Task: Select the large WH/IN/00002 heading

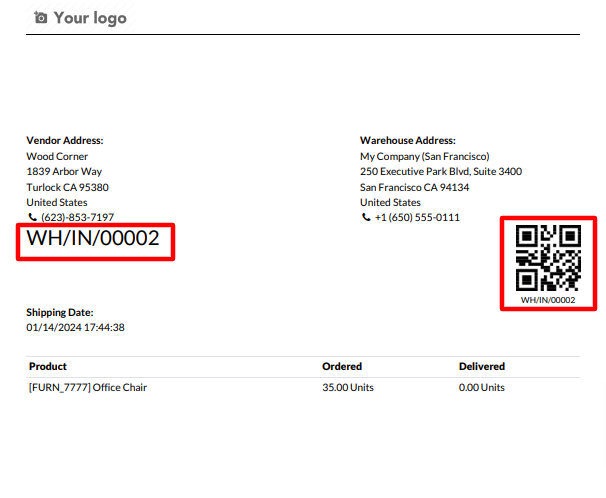Action: point(93,238)
